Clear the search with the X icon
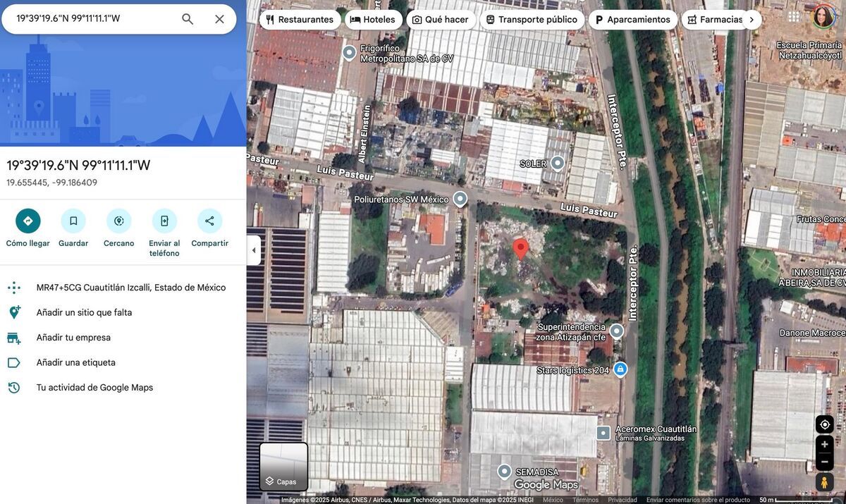This screenshot has width=846, height=504. pyautogui.click(x=219, y=19)
